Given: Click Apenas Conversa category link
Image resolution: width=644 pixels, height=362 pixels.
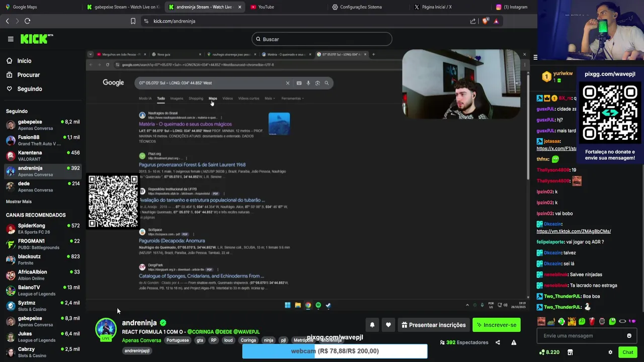Looking at the screenshot, I should (x=141, y=340).
